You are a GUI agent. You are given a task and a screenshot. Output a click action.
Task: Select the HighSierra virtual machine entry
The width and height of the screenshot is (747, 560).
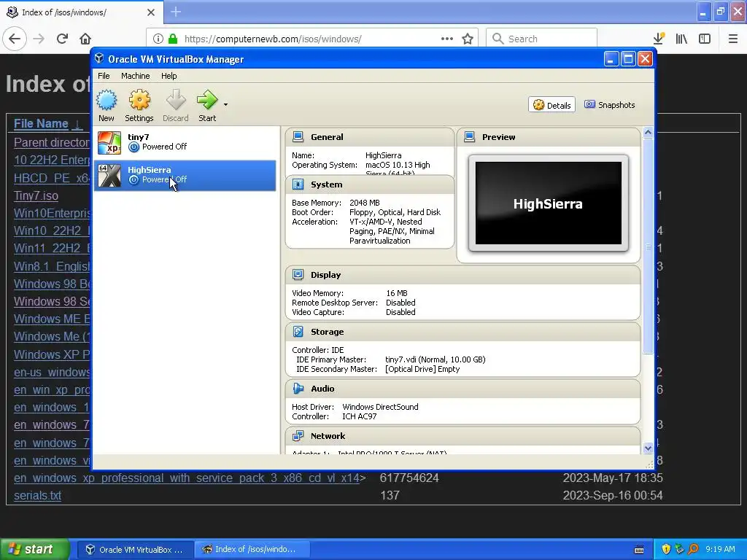[x=185, y=175]
